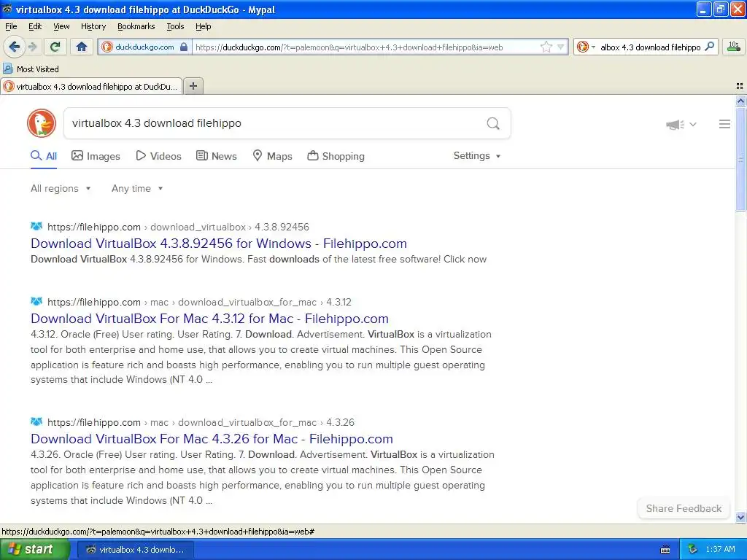Click the Filehippo favicon of the 4.3.26 result

point(36,422)
